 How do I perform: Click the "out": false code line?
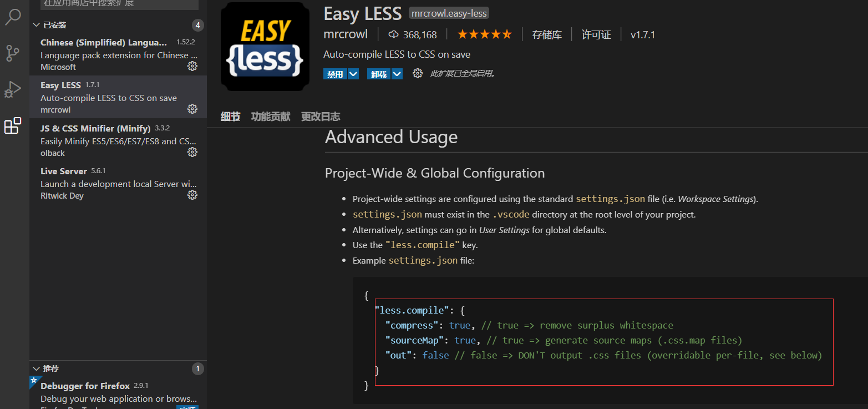[x=603, y=355]
